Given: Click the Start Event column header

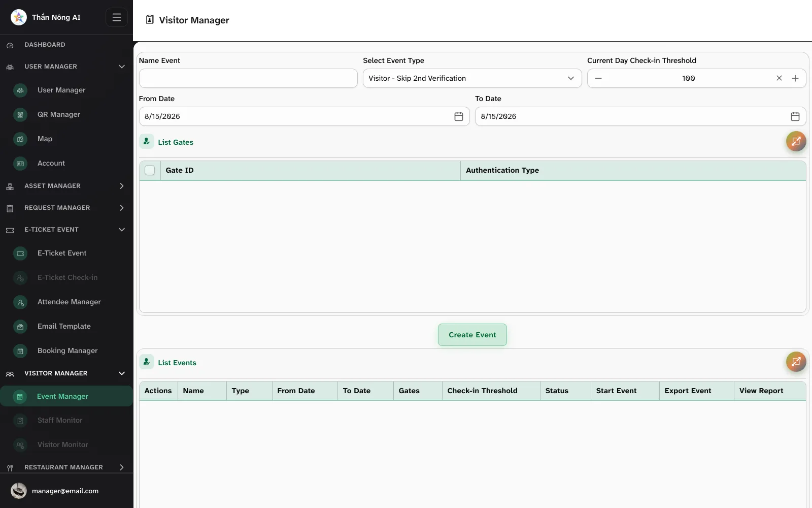Looking at the screenshot, I should [x=625, y=391].
